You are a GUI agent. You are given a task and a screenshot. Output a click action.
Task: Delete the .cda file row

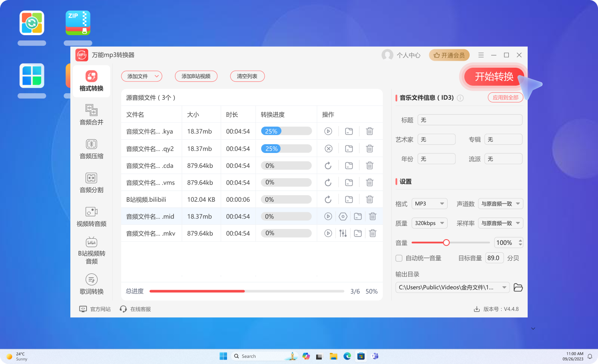tap(370, 166)
